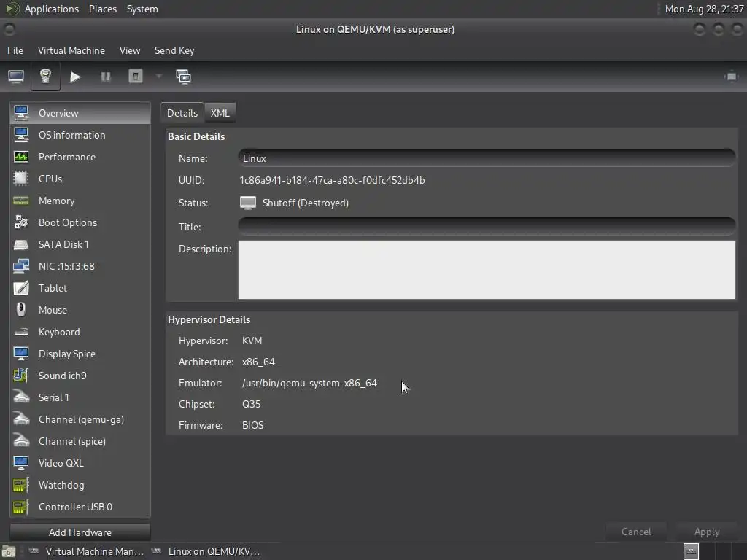Select the Keyboard device icon
The height and width of the screenshot is (560, 747).
click(21, 332)
